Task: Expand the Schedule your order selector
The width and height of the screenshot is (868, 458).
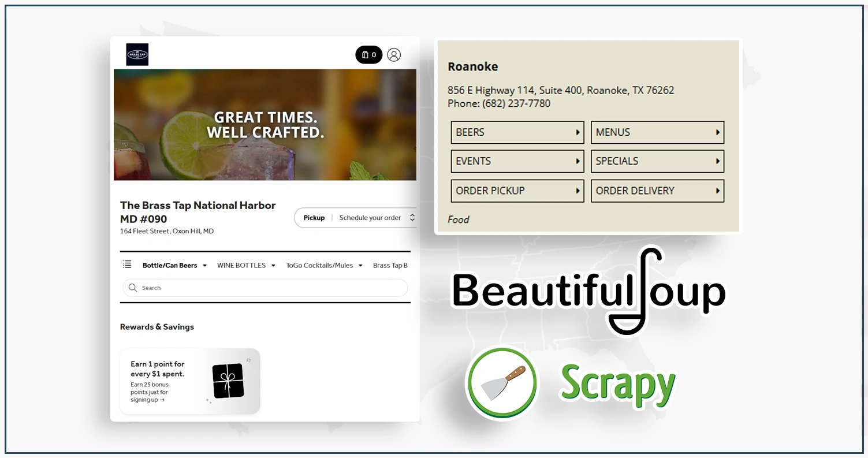Action: click(375, 218)
